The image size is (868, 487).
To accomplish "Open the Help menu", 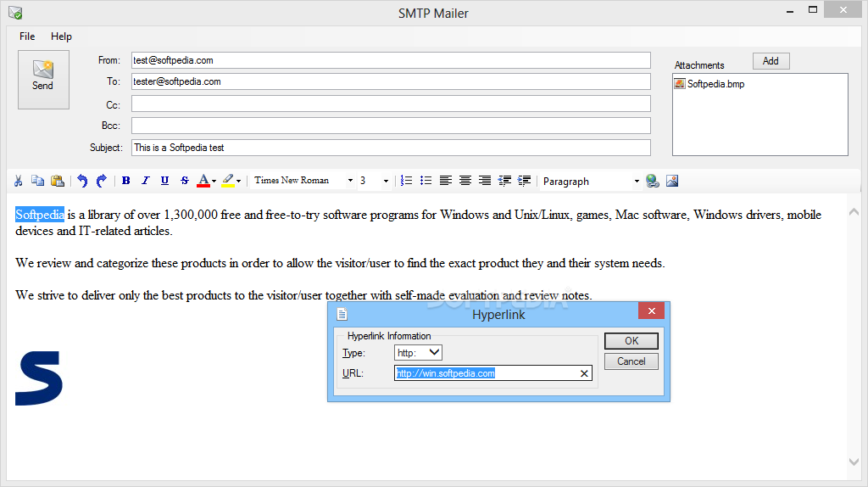I will click(x=61, y=36).
